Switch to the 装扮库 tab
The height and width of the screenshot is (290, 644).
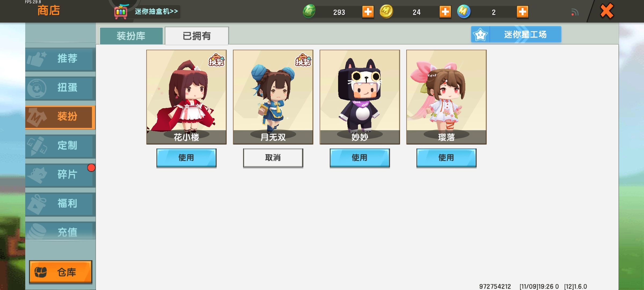tap(131, 36)
